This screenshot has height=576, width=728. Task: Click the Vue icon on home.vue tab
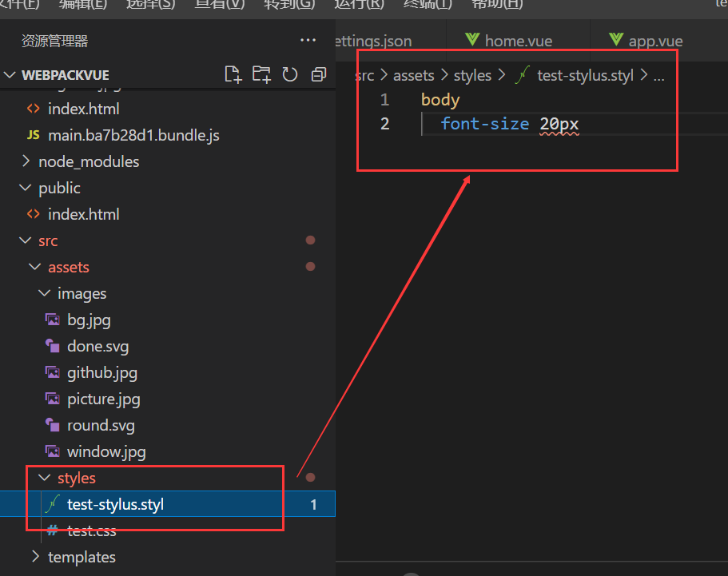tap(472, 39)
